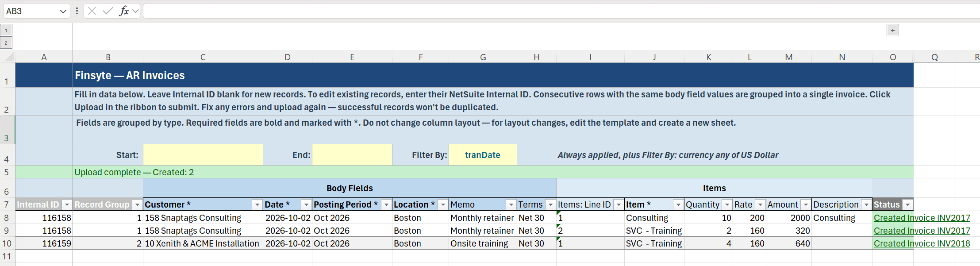Open the Customer column filter dropdown
The width and height of the screenshot is (980, 266).
coord(257,204)
